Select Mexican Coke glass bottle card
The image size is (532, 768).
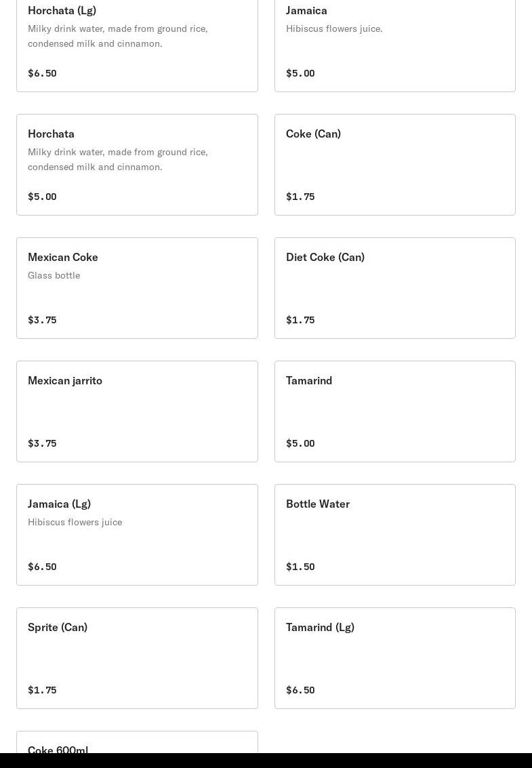tap(137, 288)
